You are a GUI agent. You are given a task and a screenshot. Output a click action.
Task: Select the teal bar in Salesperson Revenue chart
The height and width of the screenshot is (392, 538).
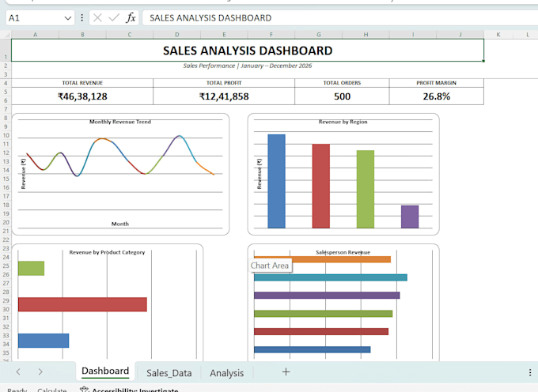(331, 277)
